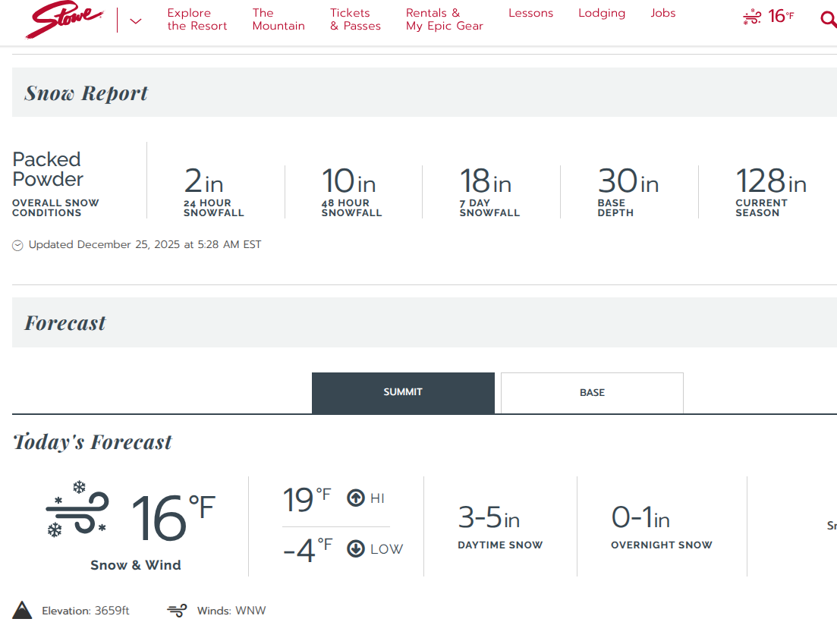Click the 16°F temperature in header
This screenshot has width=837, height=644.
(x=781, y=17)
